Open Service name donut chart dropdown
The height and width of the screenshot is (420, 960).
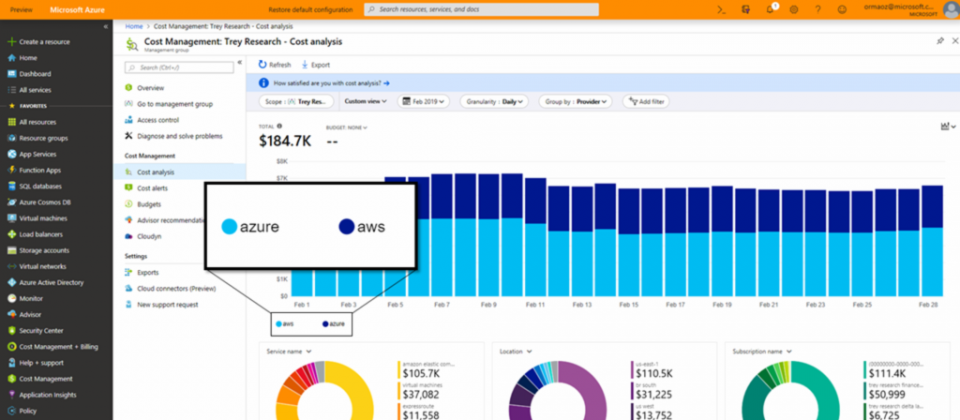tap(289, 351)
